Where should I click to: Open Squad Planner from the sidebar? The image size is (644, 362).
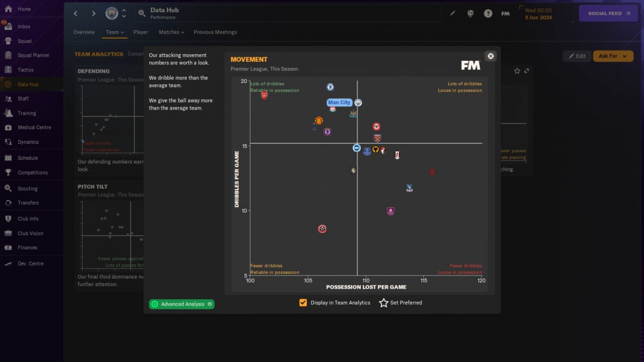coord(33,55)
